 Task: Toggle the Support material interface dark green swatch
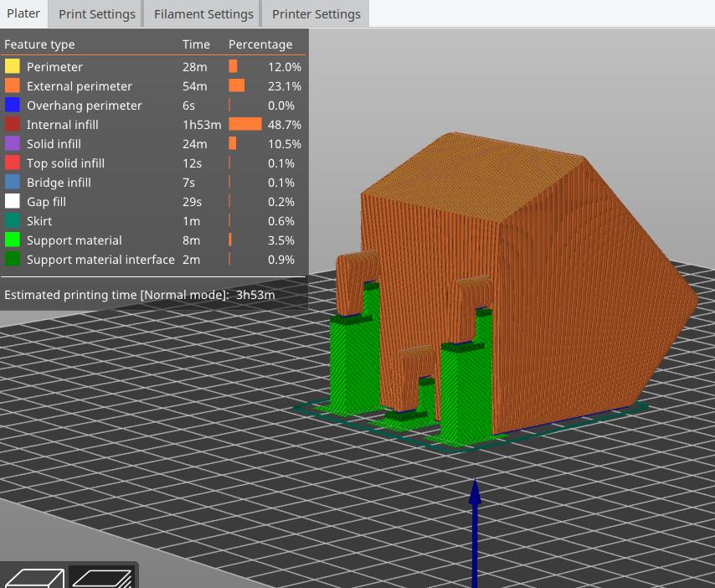point(13,259)
